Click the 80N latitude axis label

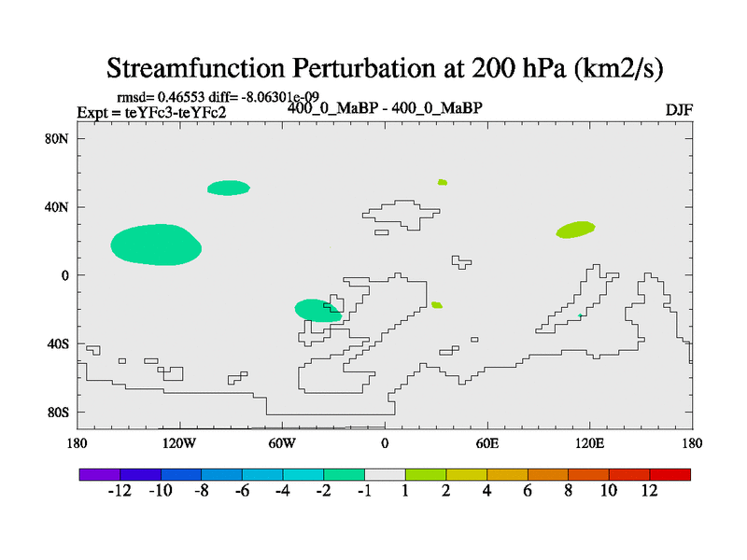[60, 138]
